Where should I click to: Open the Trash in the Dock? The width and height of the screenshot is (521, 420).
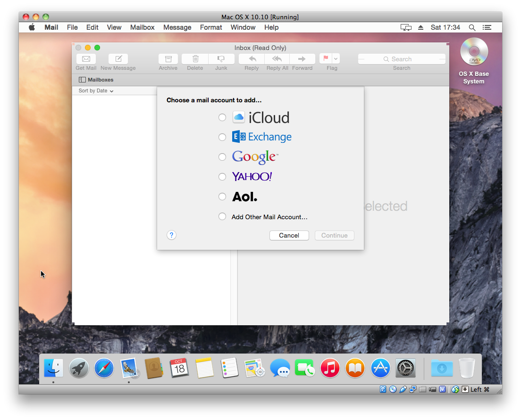[x=467, y=368]
